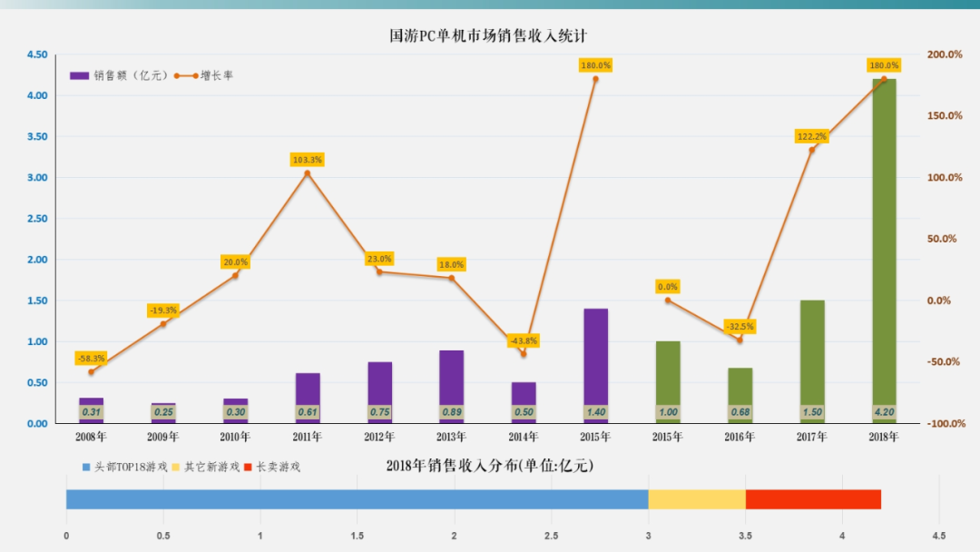Click the orange 增长率 legend line marker
Image resolution: width=980 pixels, height=552 pixels.
[186, 75]
